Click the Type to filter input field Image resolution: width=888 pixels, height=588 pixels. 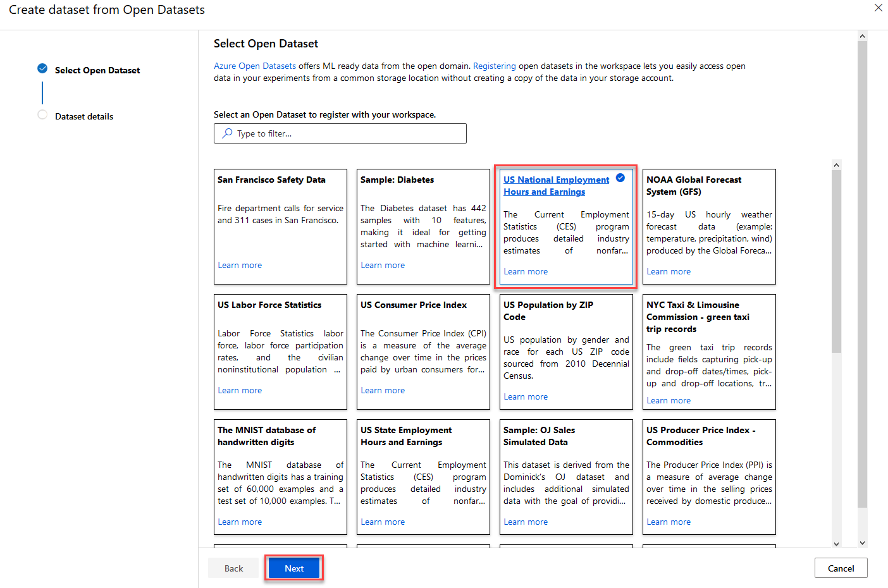[340, 133]
